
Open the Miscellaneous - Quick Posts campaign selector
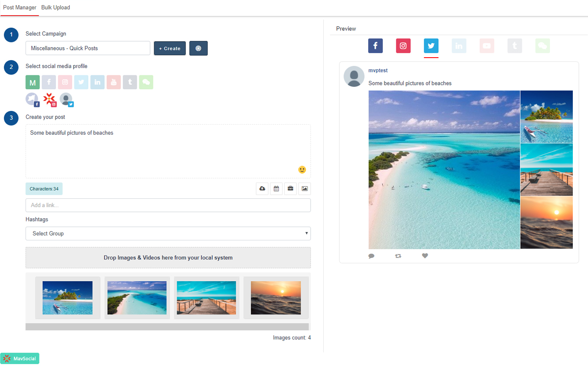(x=88, y=48)
